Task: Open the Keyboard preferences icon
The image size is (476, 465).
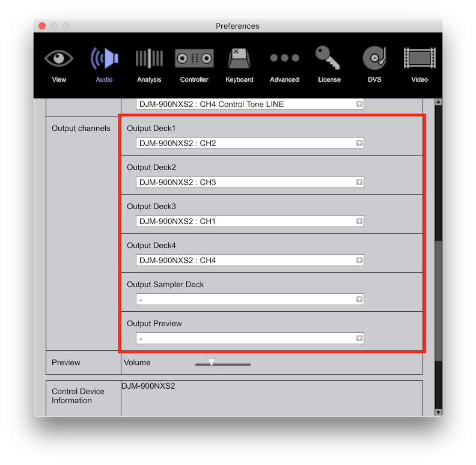Action: click(x=239, y=58)
